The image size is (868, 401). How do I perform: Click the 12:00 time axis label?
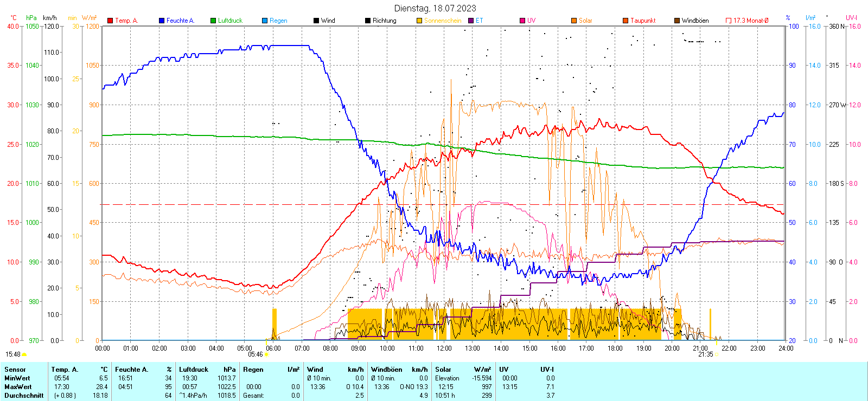[x=444, y=348]
